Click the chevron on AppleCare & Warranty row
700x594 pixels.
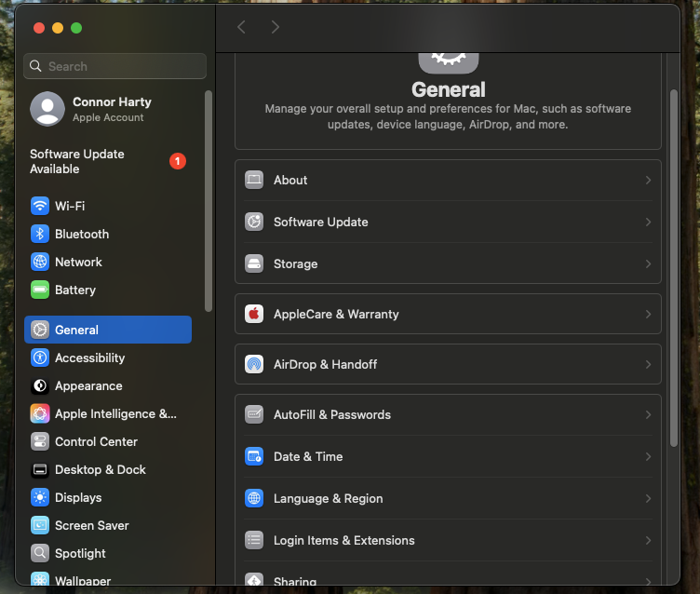point(648,314)
